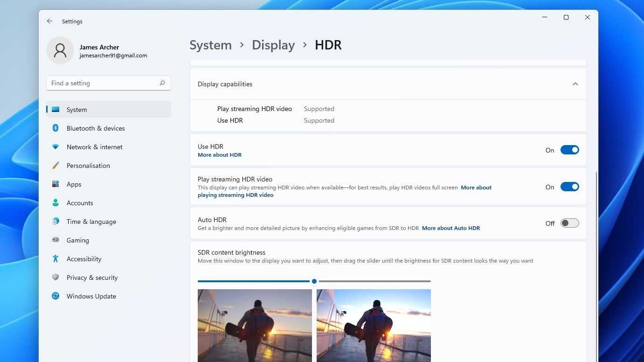The width and height of the screenshot is (644, 362).
Task: Click the SDR content brightness heading
Action: 231,252
